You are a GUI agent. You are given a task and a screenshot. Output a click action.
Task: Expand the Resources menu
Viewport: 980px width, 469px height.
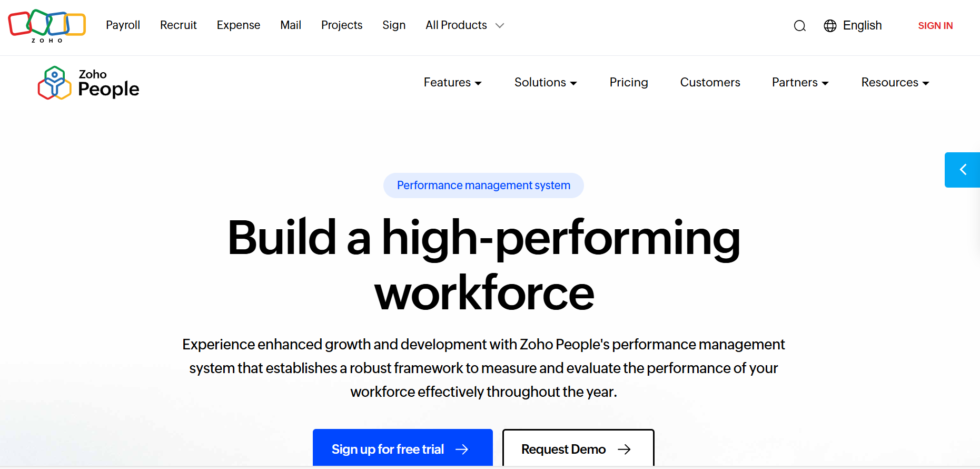tap(895, 82)
